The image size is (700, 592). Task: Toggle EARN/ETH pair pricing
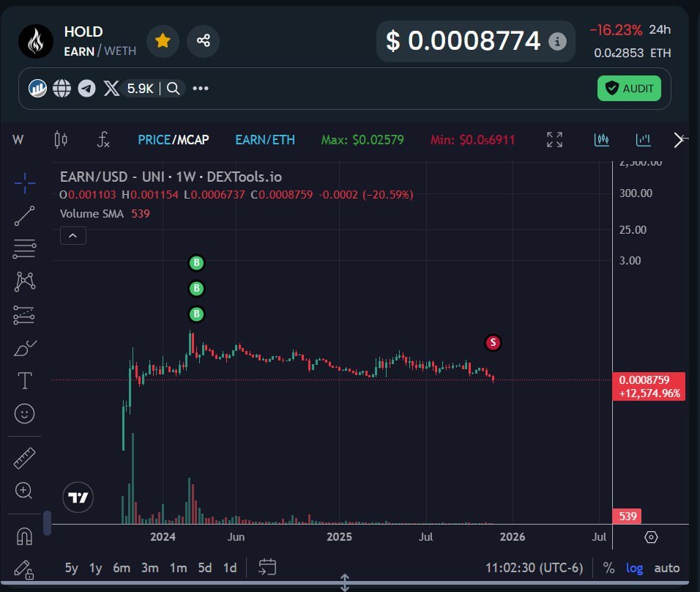point(265,140)
